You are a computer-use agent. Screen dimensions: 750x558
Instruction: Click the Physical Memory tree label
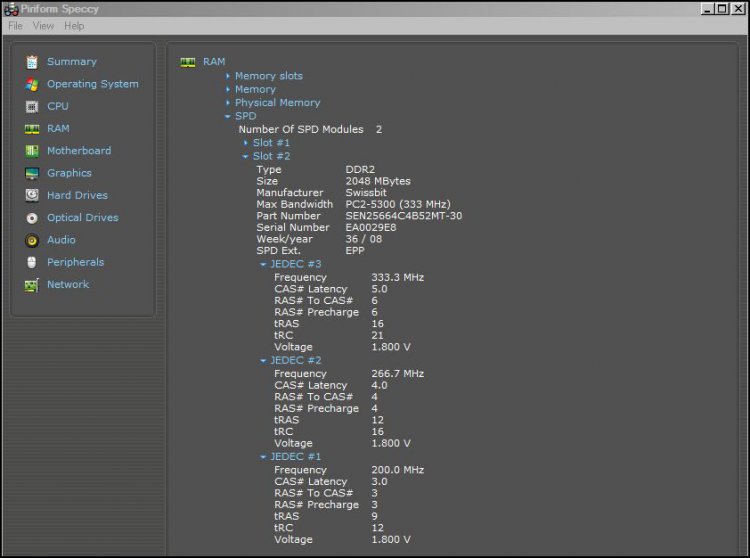click(x=277, y=103)
